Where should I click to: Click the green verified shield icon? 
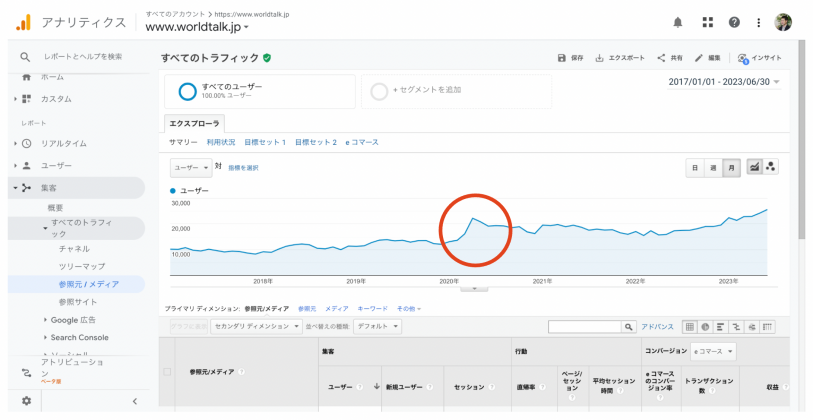[x=267, y=58]
